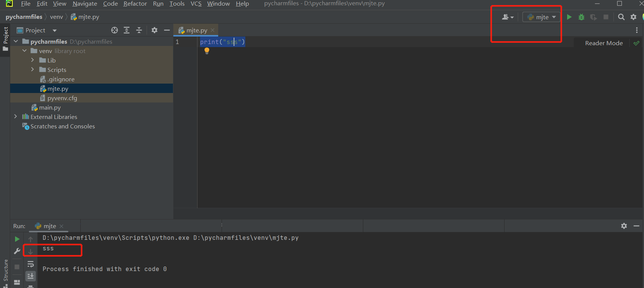Toggle Reader Mode

tap(604, 43)
